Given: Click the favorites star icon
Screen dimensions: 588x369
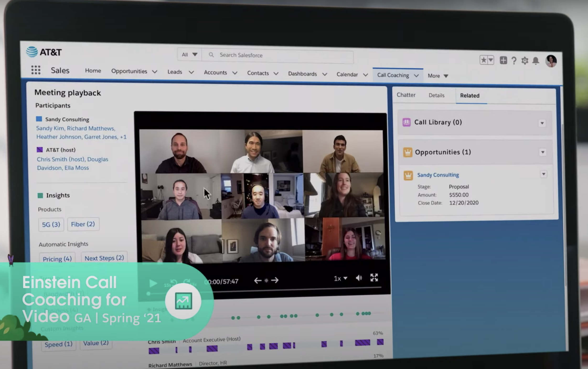Looking at the screenshot, I should coord(483,60).
